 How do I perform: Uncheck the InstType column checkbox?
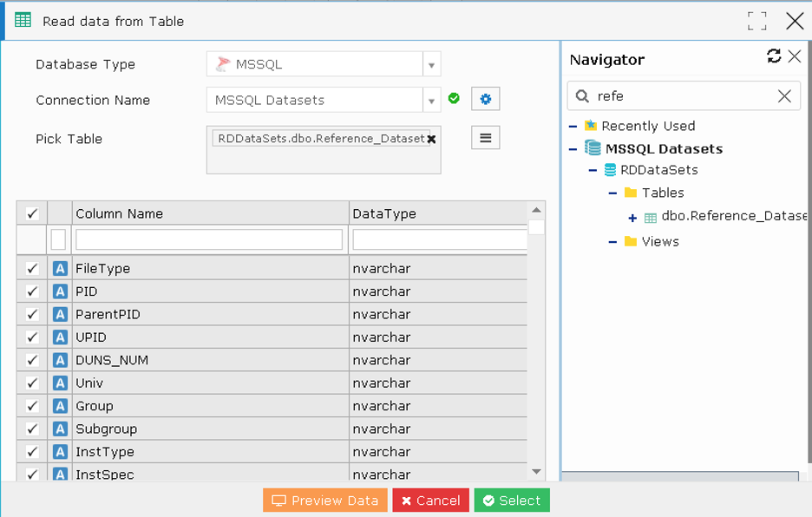tap(32, 452)
